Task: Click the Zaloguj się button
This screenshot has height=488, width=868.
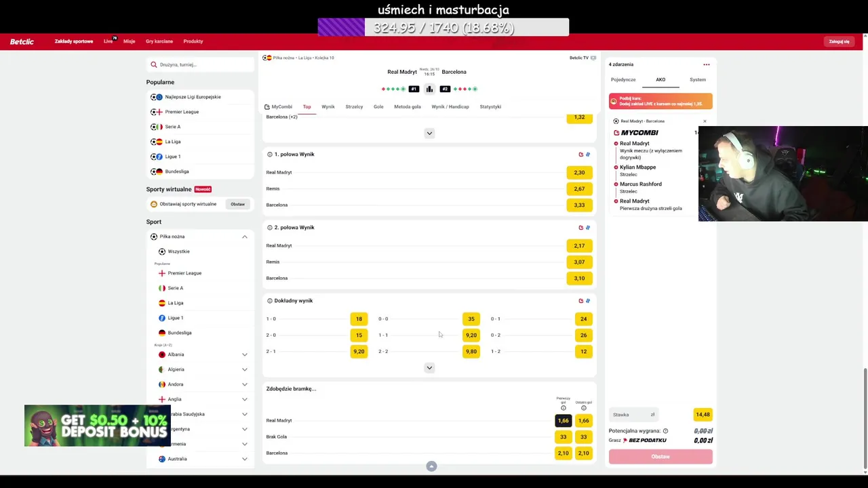Action: 839,41
